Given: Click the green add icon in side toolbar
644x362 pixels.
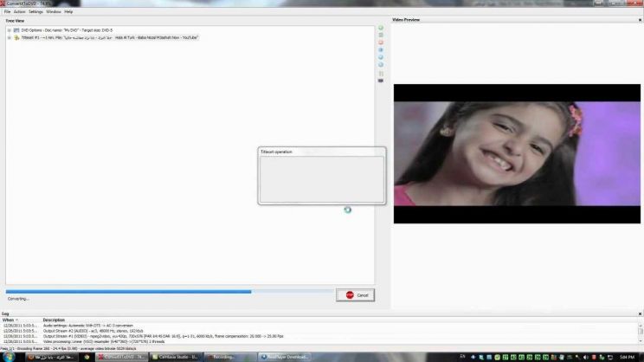Looking at the screenshot, I should 381,28.
